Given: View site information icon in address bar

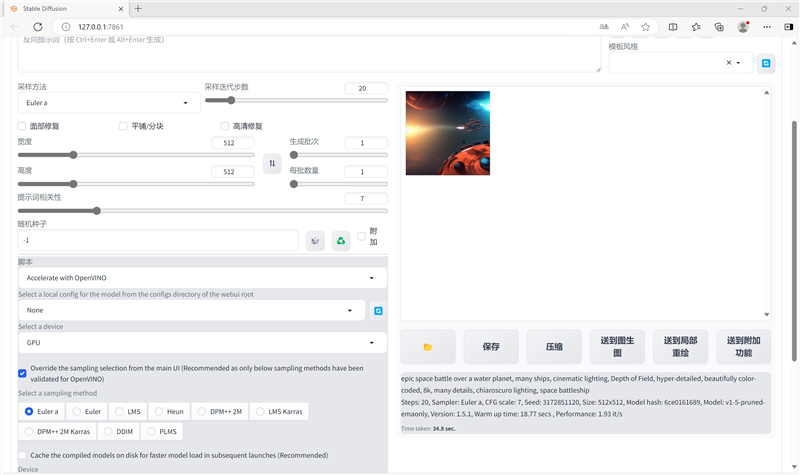Looking at the screenshot, I should point(66,27).
